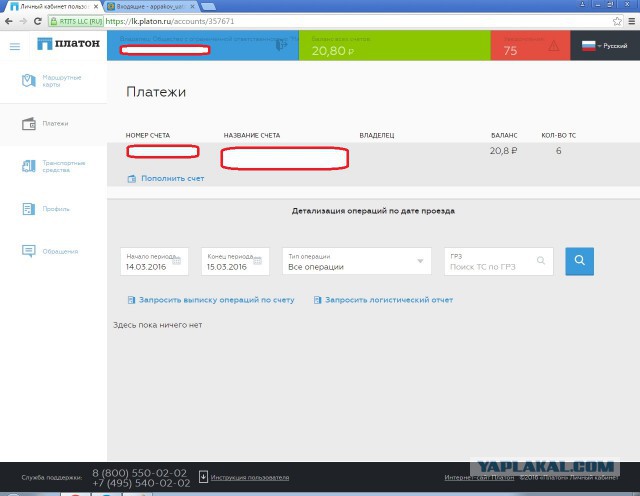Click Запросить логистический отчет
This screenshot has height=496, width=640.
(383, 300)
